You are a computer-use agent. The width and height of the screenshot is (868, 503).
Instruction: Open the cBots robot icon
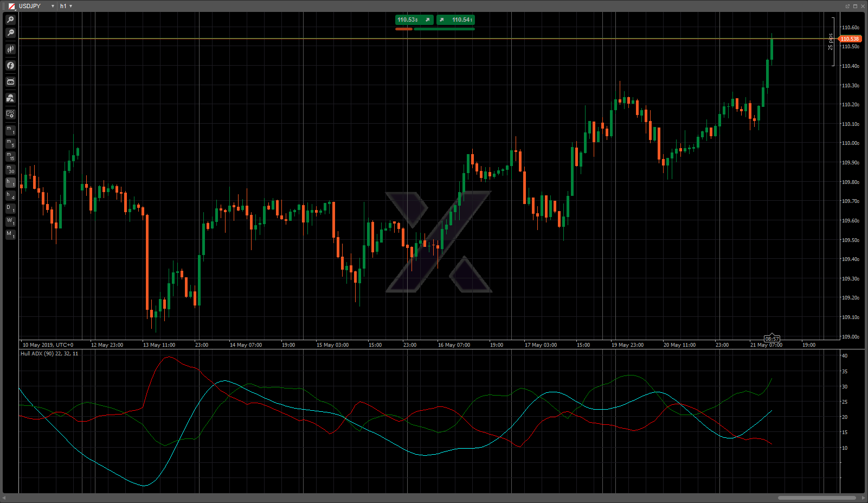click(x=10, y=82)
